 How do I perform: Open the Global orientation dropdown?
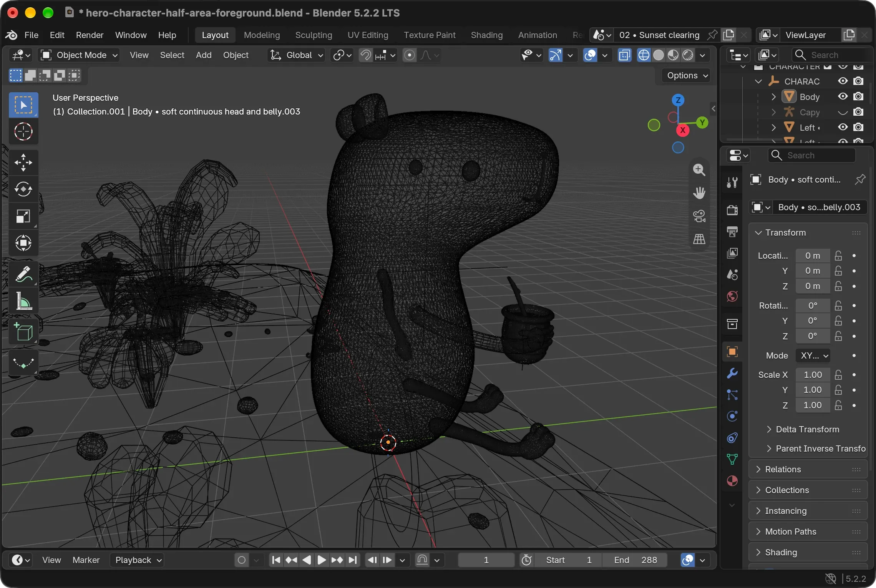click(297, 55)
